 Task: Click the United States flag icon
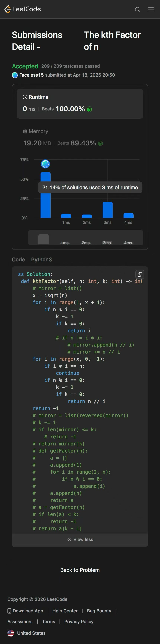[11, 633]
